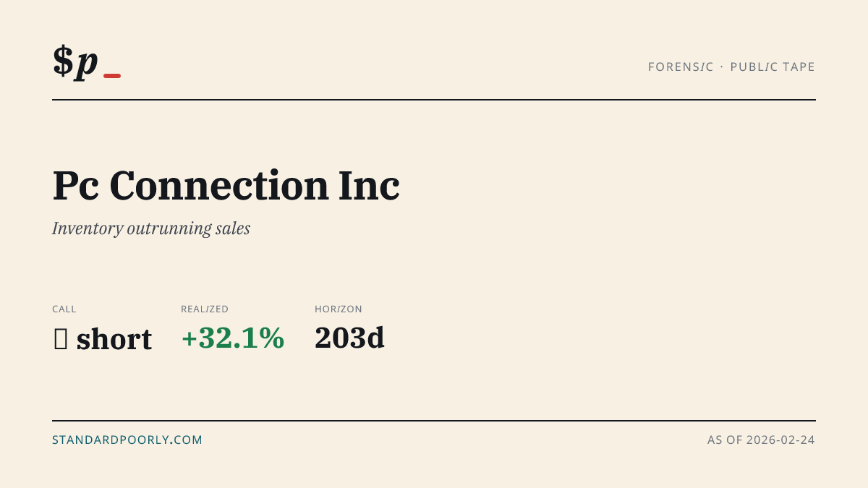Select the FORENSIC header label
868x488 pixels.
(x=681, y=67)
